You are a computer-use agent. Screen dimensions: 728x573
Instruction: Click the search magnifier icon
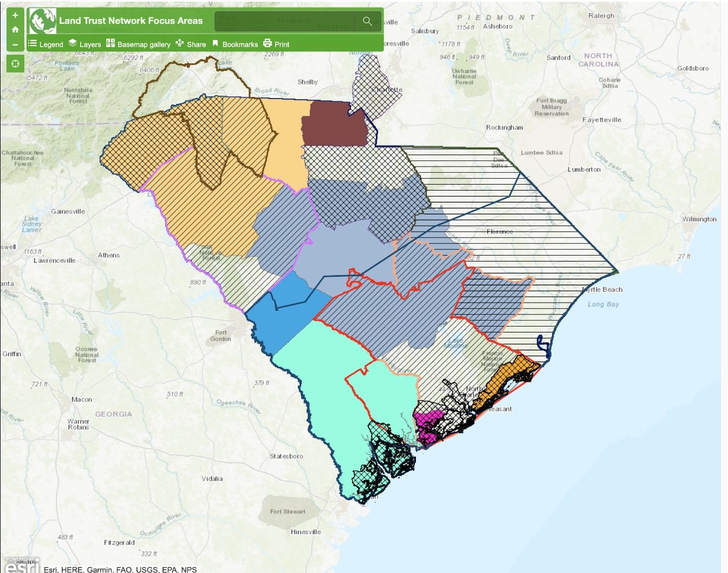click(367, 21)
